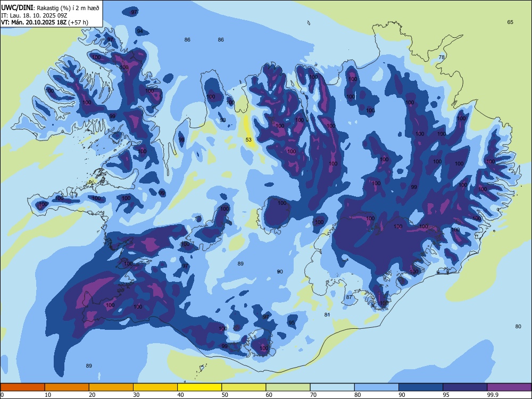Select the '87' humidity value on the map

[349, 297]
